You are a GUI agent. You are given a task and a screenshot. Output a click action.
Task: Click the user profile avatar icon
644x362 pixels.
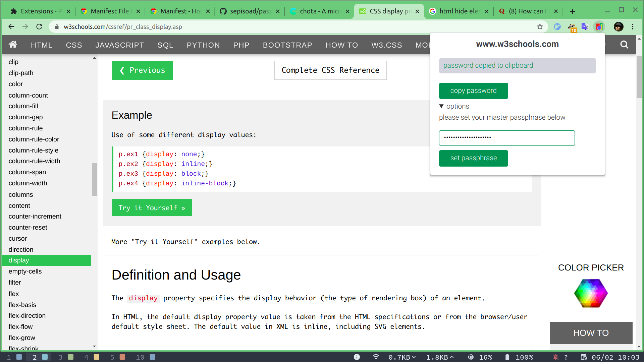pyautogui.click(x=619, y=27)
